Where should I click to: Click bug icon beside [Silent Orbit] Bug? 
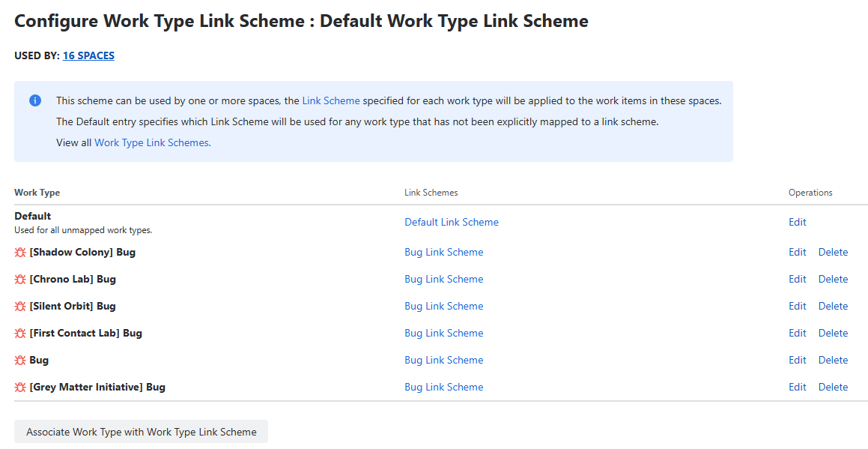tap(20, 306)
